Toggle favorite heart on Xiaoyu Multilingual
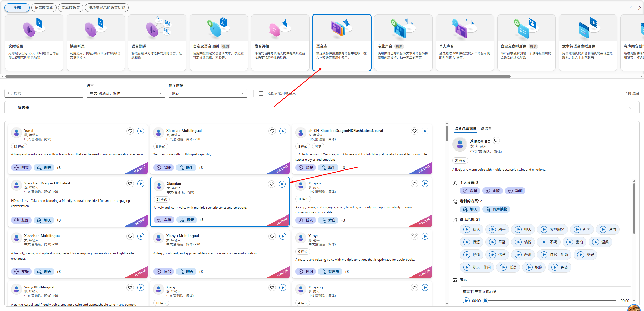Image resolution: width=644 pixels, height=311 pixels. click(x=272, y=236)
